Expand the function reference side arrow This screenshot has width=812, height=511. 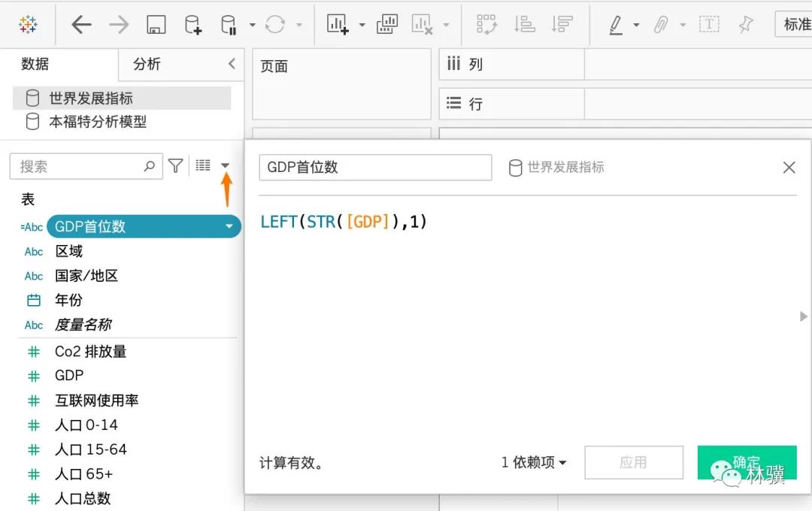point(803,316)
